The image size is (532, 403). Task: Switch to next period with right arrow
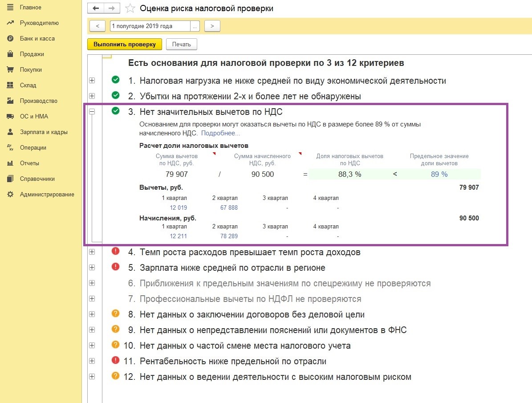pyautogui.click(x=212, y=26)
